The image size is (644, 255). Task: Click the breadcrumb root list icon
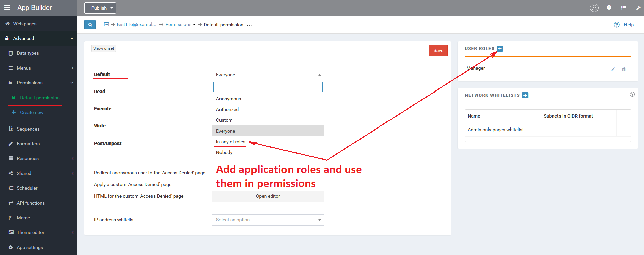point(106,24)
